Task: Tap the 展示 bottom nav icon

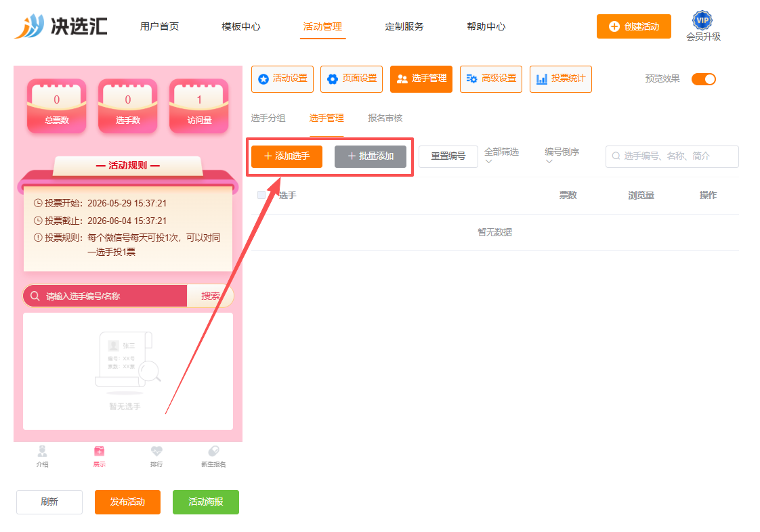Action: pyautogui.click(x=100, y=451)
